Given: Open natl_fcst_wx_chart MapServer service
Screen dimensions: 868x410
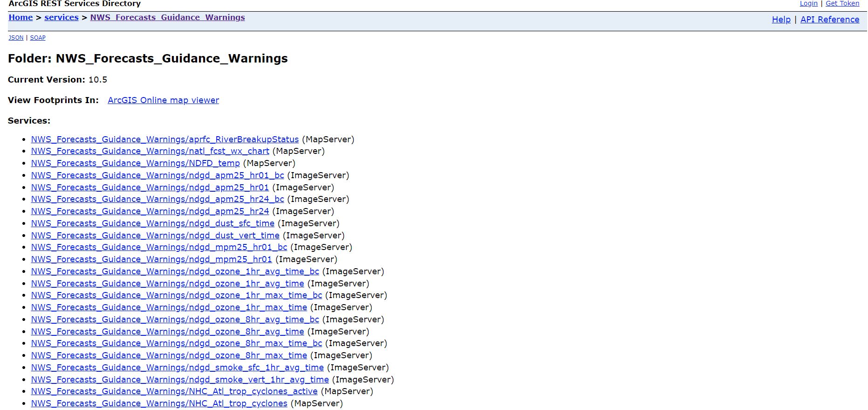Looking at the screenshot, I should click(x=150, y=151).
